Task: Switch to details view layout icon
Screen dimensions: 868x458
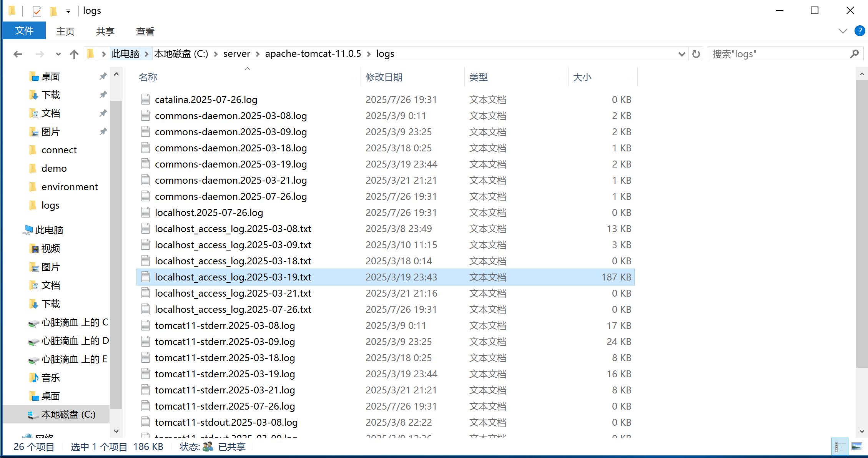Action: pos(840,447)
